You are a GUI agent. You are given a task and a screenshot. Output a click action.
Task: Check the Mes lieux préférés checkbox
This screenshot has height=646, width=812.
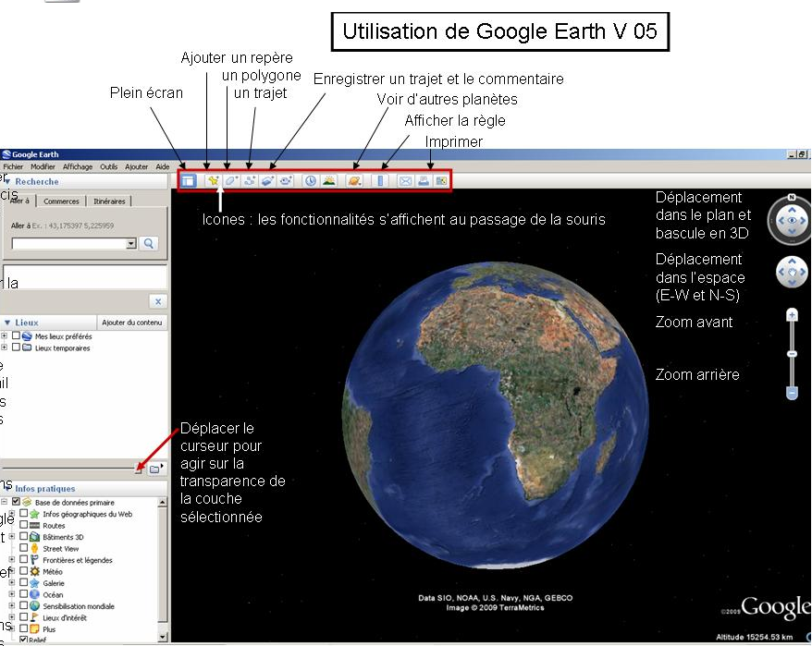[16, 335]
